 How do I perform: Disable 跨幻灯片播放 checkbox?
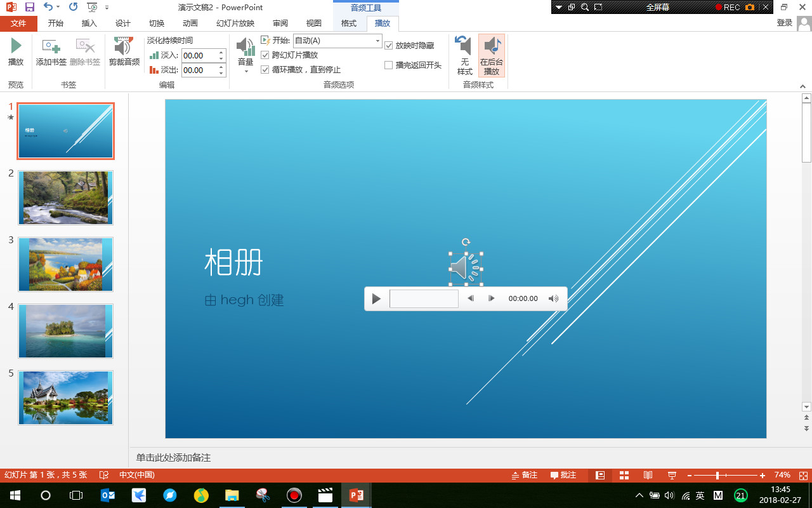pyautogui.click(x=265, y=55)
